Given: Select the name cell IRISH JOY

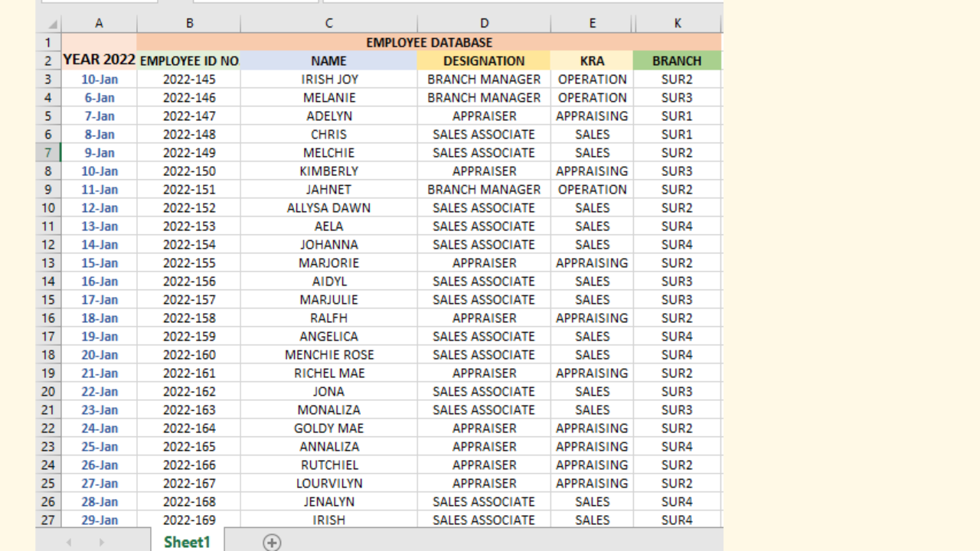Looking at the screenshot, I should point(329,80).
